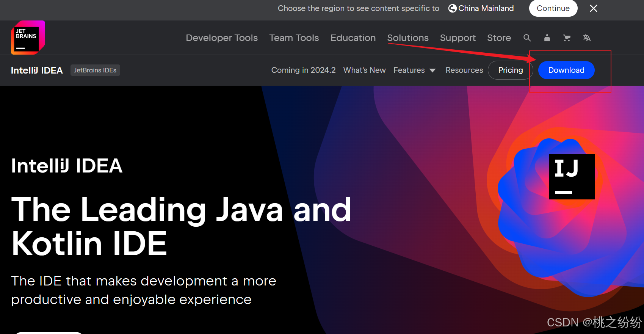Open the Developer Tools menu
Screen dimensions: 644x334
point(222,38)
